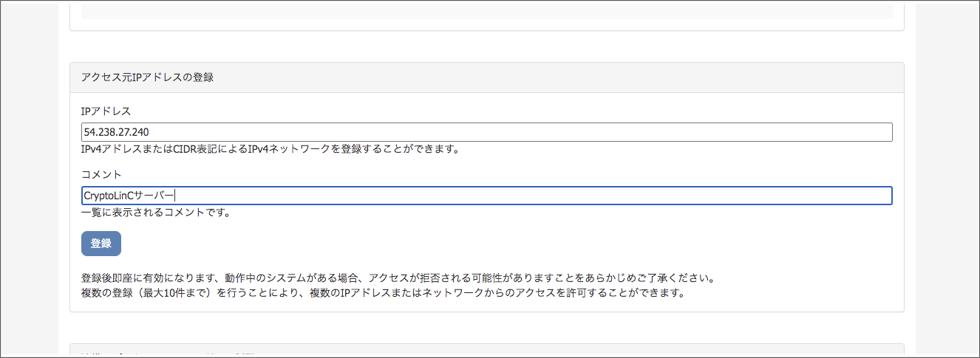Click the アクセス元IPアドレスの登録 panel heading
Viewport: 980px width, 358px height.
tap(147, 77)
